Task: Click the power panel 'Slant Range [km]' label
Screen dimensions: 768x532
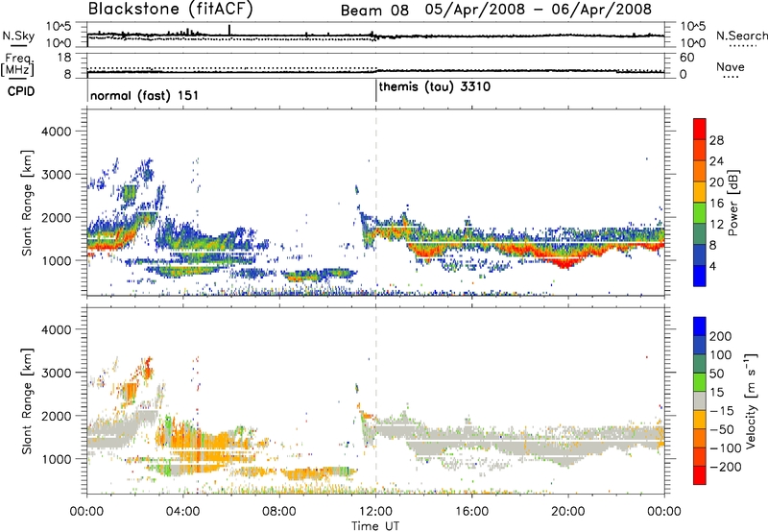Action: [27, 203]
